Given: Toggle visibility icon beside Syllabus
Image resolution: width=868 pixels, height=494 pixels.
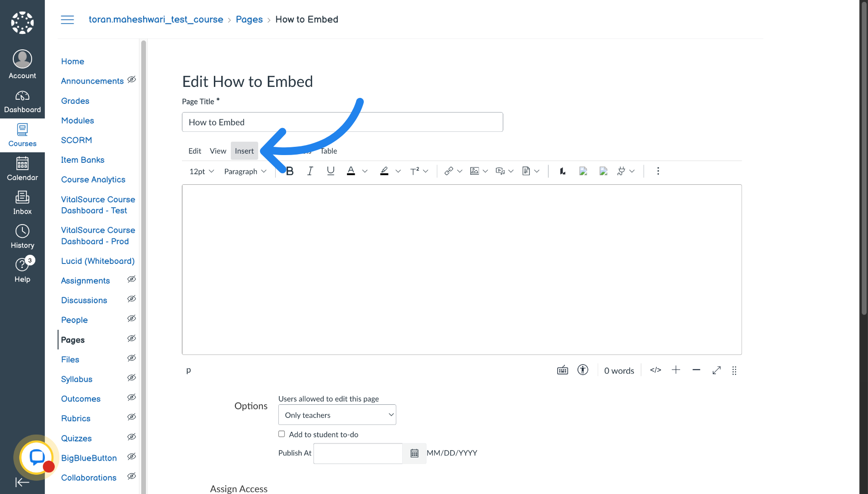Looking at the screenshot, I should 132,378.
